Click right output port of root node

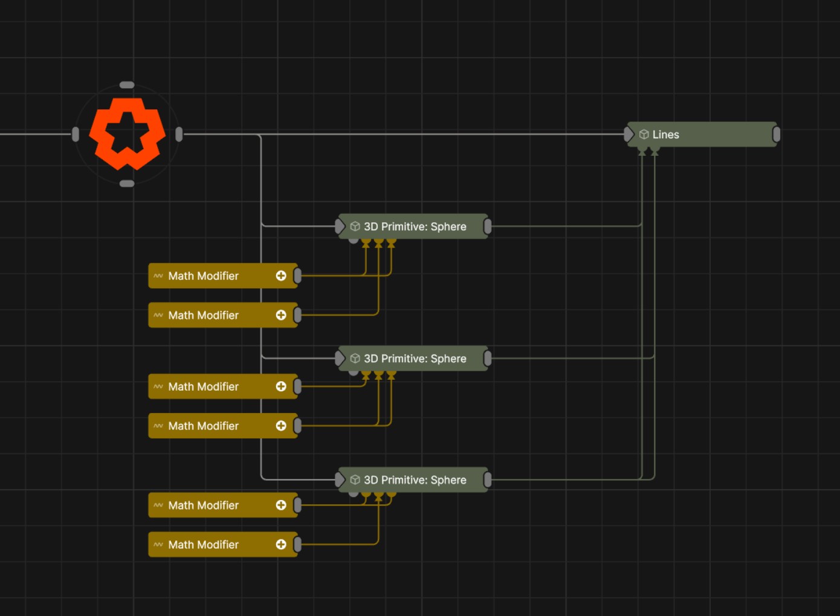(179, 134)
